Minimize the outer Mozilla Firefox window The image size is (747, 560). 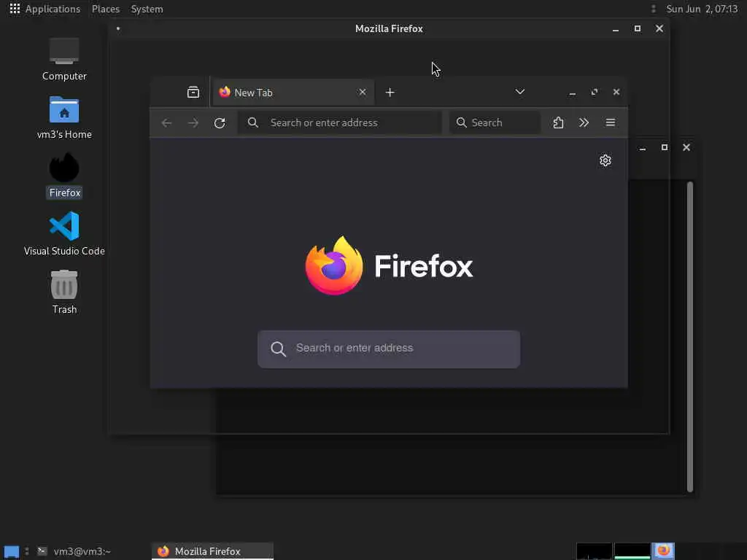[616, 29]
